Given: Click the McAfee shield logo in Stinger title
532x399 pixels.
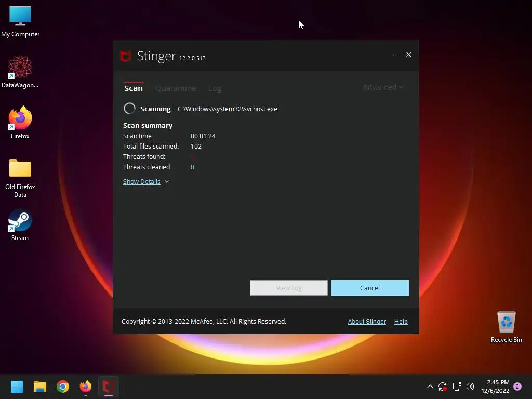Looking at the screenshot, I should 126,56.
